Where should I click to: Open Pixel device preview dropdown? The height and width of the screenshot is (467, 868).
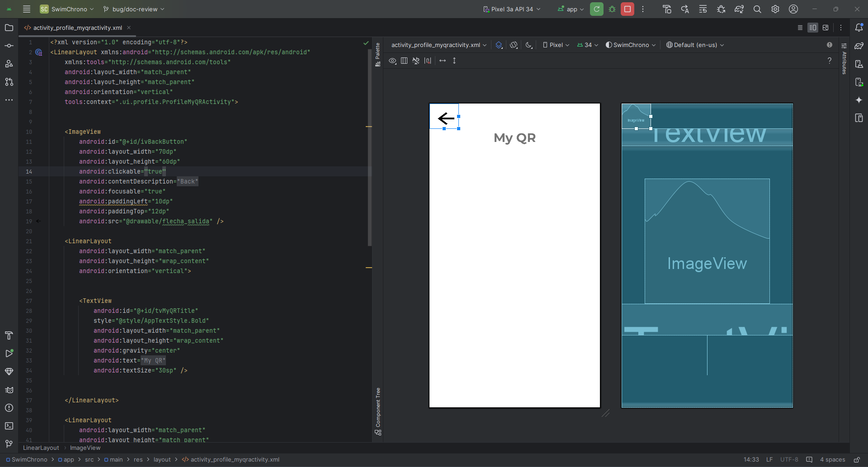556,45
